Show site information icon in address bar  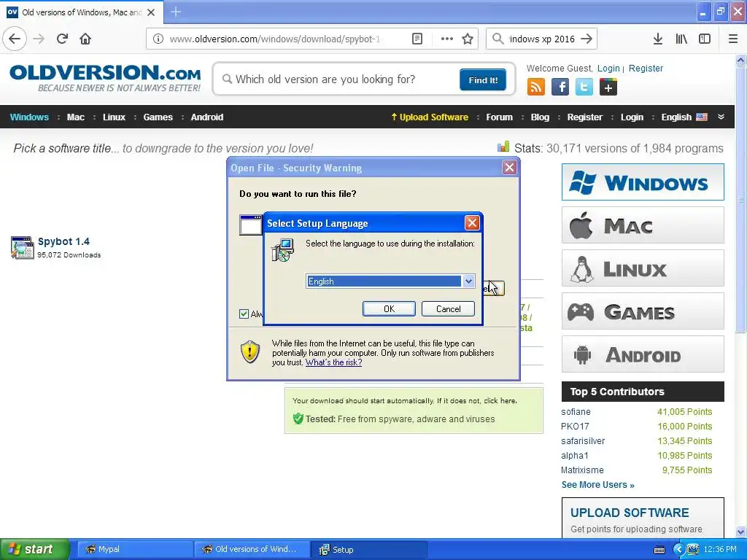(158, 39)
